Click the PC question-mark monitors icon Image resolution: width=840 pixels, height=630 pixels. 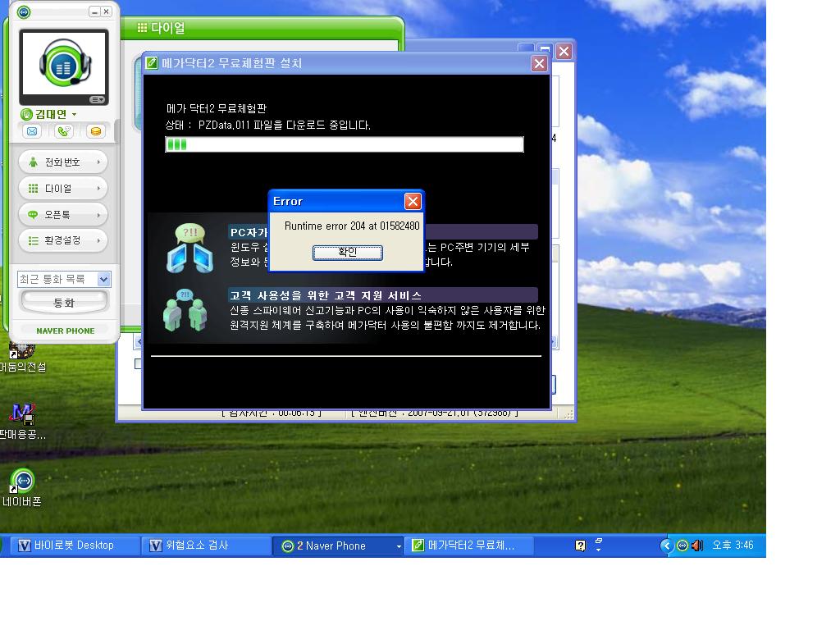pos(189,248)
